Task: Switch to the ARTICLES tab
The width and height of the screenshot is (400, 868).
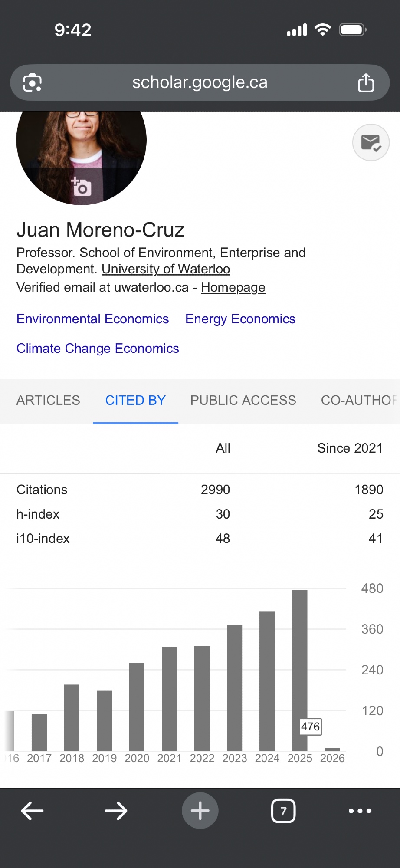Action: click(48, 400)
